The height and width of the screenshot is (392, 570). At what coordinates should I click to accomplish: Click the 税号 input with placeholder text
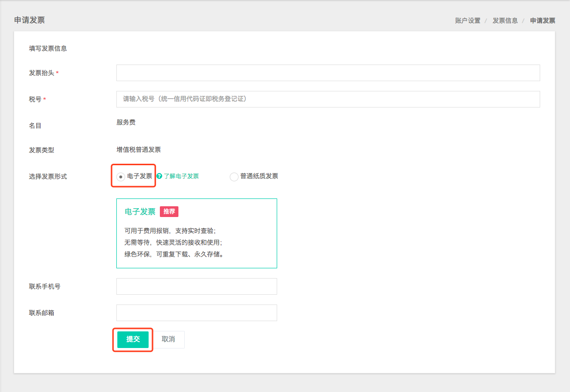tap(328, 99)
